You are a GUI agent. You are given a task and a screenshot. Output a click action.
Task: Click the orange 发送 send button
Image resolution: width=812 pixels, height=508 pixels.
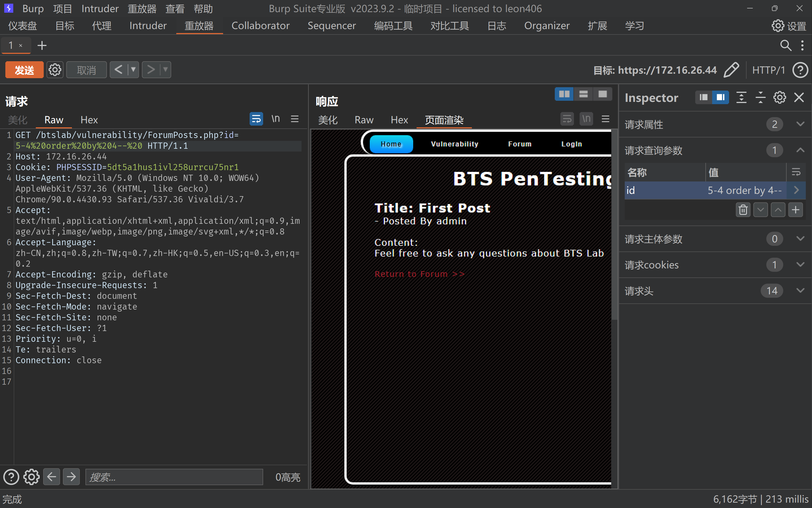[24, 70]
